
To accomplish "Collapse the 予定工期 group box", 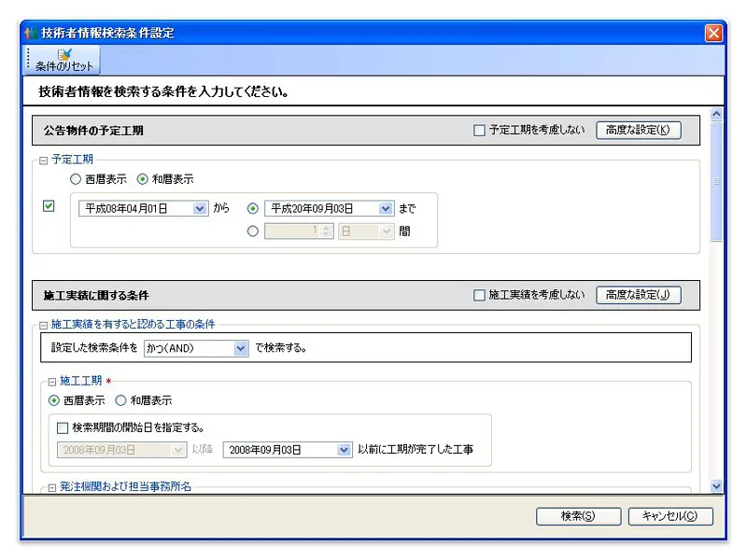I will (x=43, y=161).
